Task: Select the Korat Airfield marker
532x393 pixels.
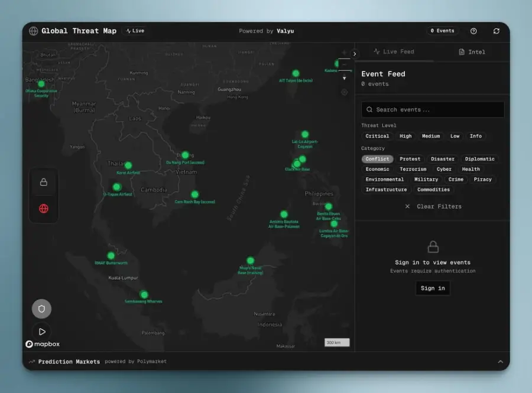Action: [x=128, y=165]
